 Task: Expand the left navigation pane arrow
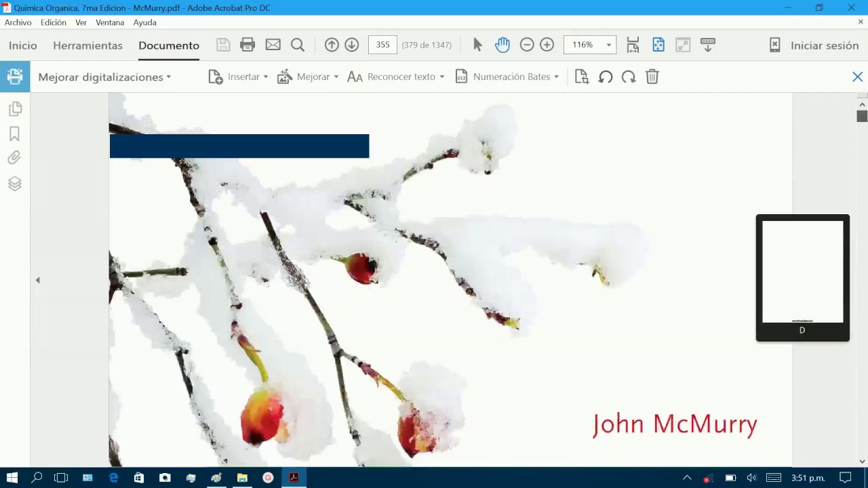pyautogui.click(x=37, y=280)
